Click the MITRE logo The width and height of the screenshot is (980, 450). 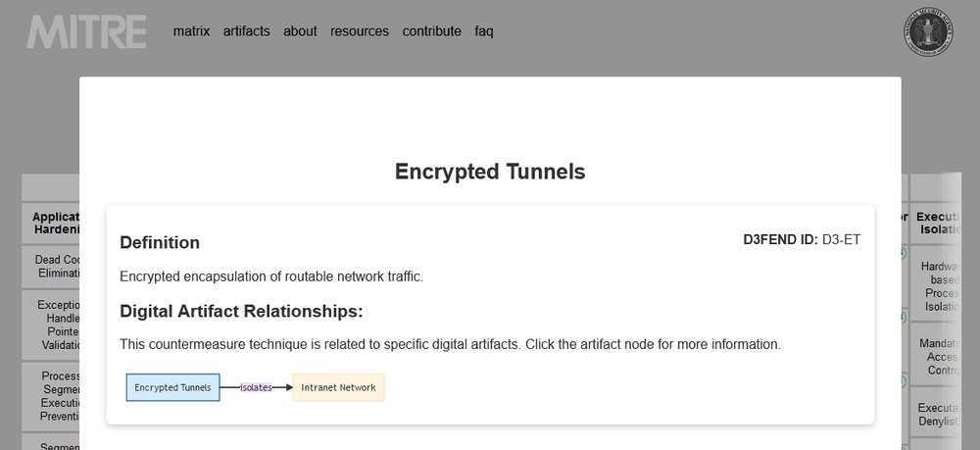tap(87, 31)
